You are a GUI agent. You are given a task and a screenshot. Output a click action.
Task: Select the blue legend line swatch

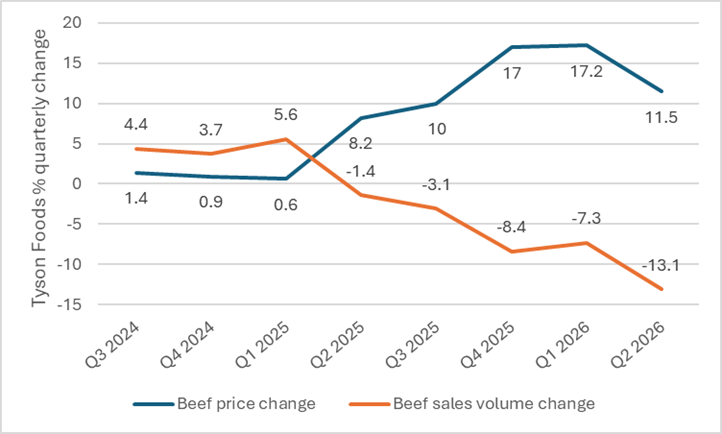click(x=154, y=405)
